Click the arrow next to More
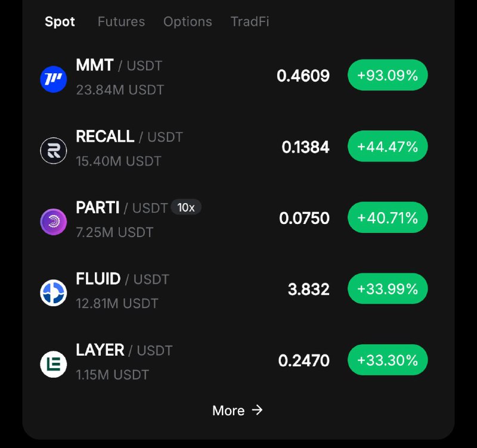This screenshot has width=477, height=448. click(x=257, y=410)
